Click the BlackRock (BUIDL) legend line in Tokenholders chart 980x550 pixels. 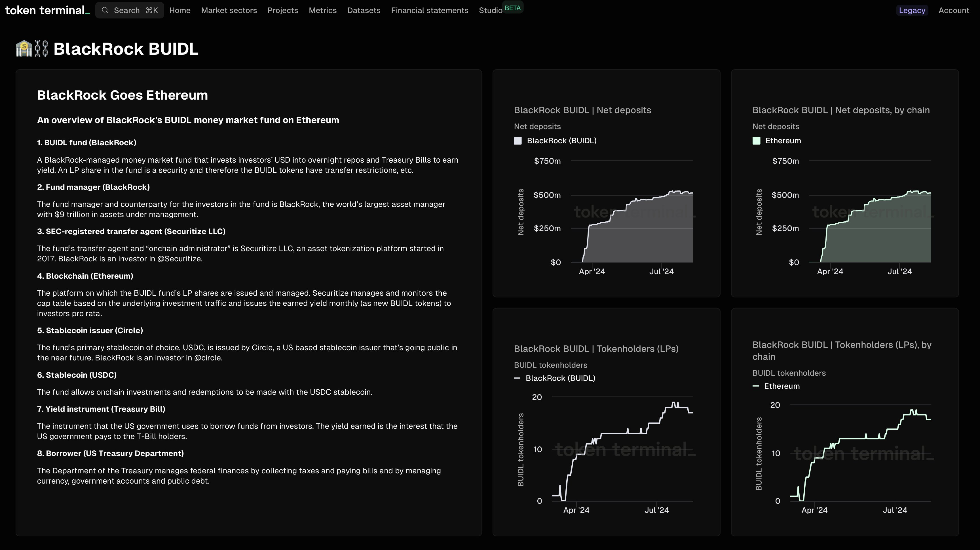pos(517,378)
